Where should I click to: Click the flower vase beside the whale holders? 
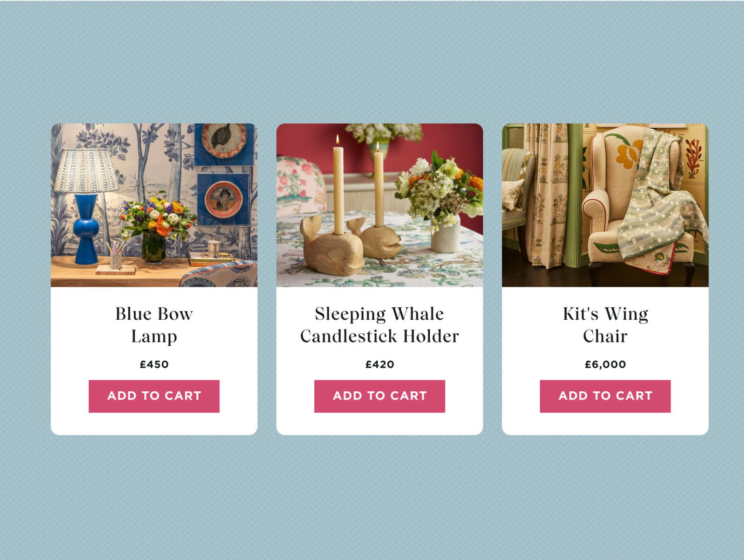coord(445,234)
